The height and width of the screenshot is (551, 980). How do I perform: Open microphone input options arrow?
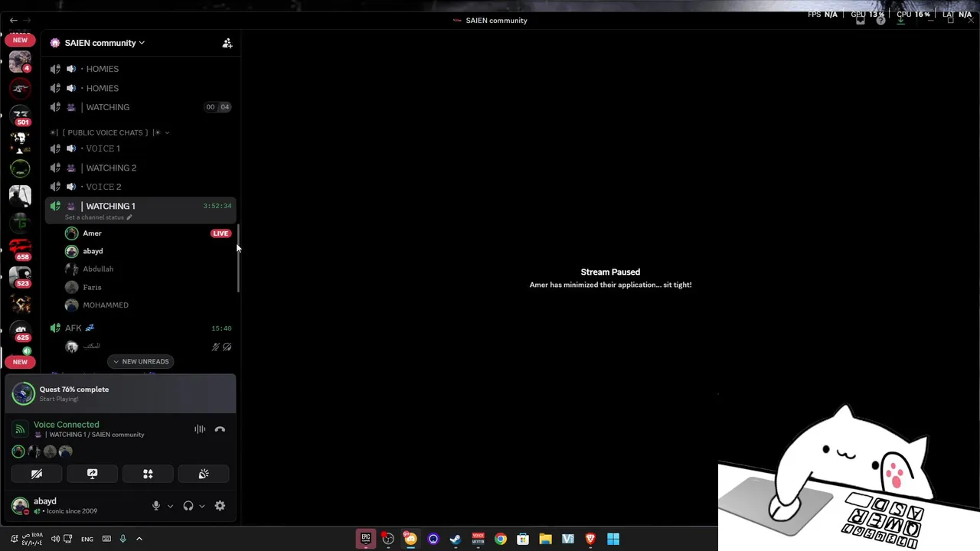tap(170, 506)
